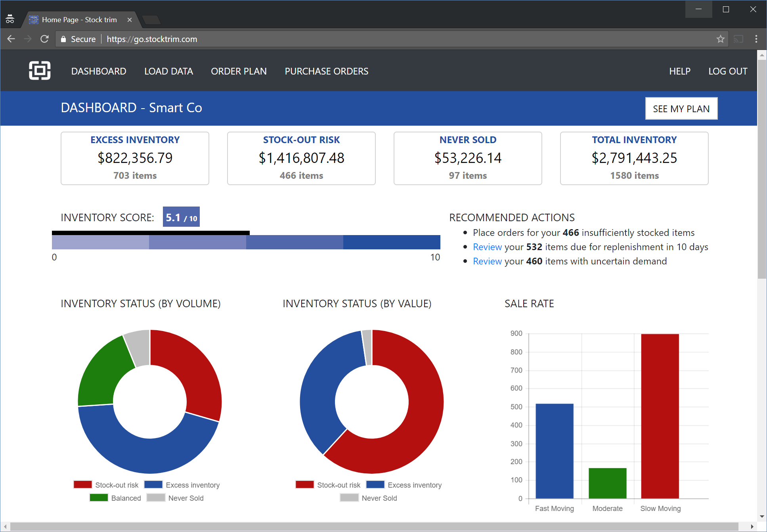Close the Home Page browser tab
Image resolution: width=767 pixels, height=532 pixels.
130,20
